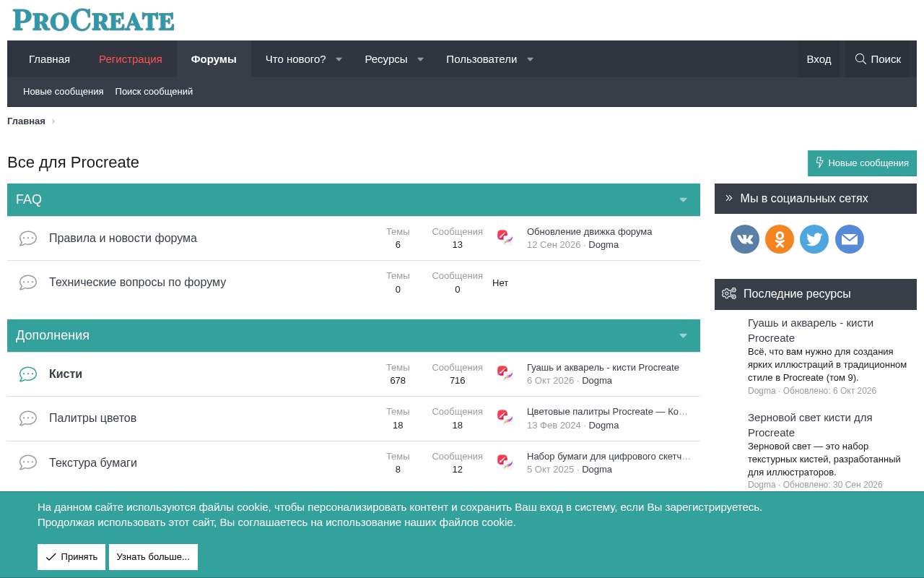Collapse the Дополнения category

[683, 336]
